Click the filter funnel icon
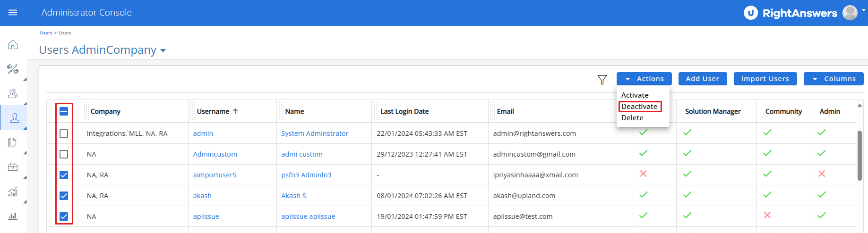 (602, 80)
